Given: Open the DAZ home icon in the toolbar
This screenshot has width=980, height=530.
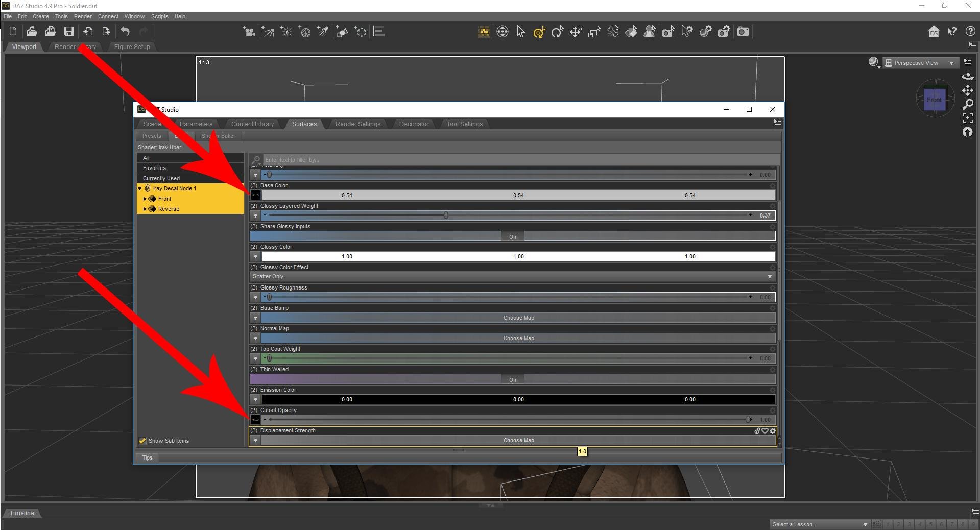Looking at the screenshot, I should pyautogui.click(x=934, y=32).
